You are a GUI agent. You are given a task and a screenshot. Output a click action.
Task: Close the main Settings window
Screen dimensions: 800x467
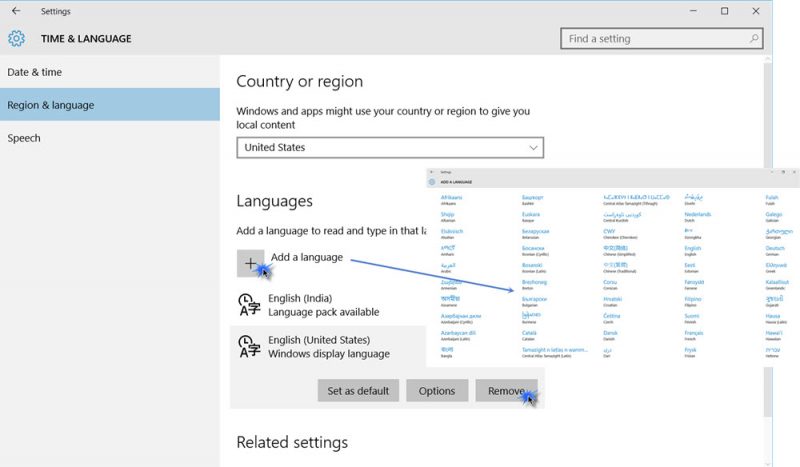point(756,11)
